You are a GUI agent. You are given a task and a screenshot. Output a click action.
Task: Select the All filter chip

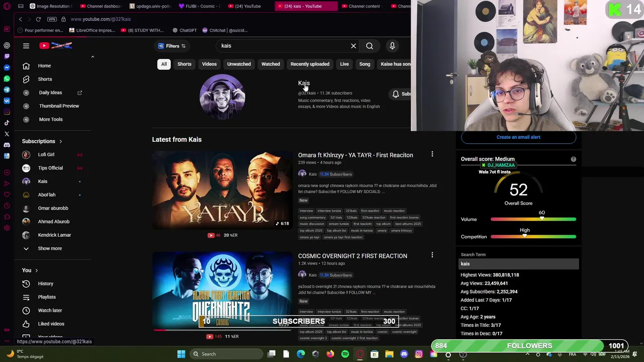coord(164,64)
